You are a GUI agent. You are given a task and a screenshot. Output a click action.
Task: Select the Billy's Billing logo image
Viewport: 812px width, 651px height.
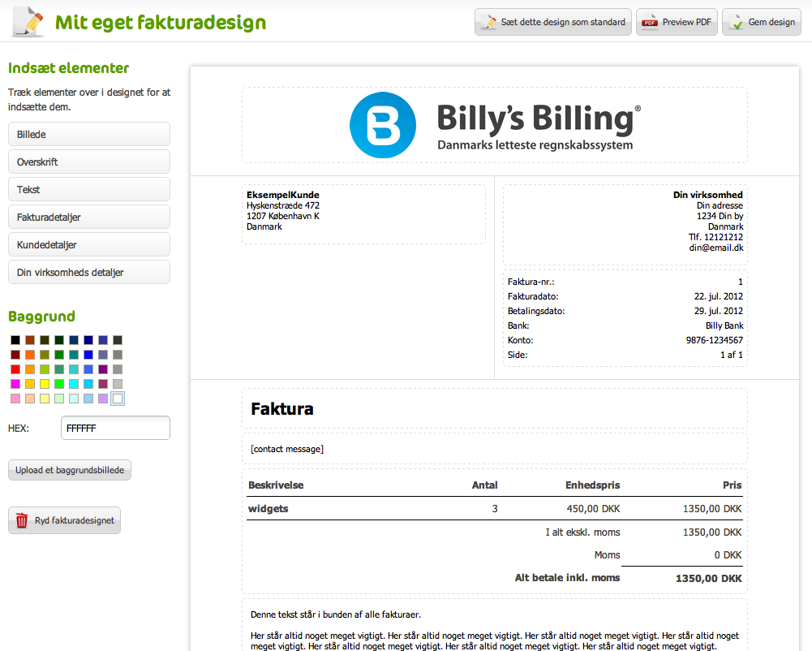495,125
